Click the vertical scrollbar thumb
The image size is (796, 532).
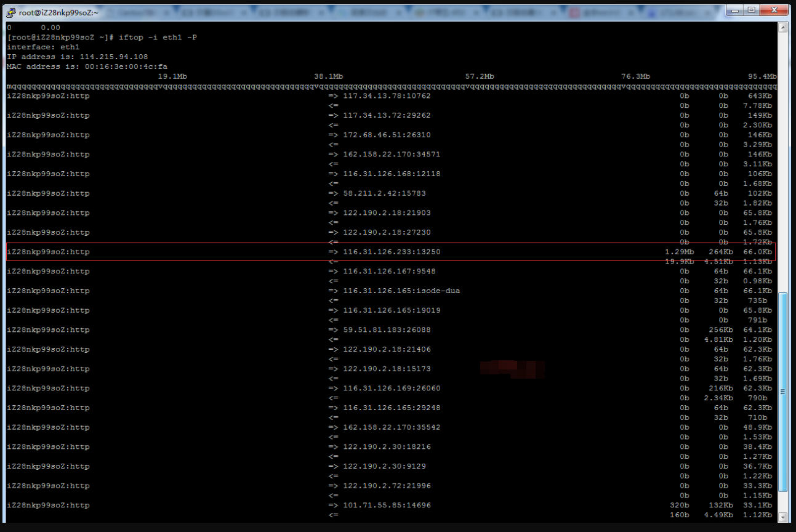click(x=782, y=391)
